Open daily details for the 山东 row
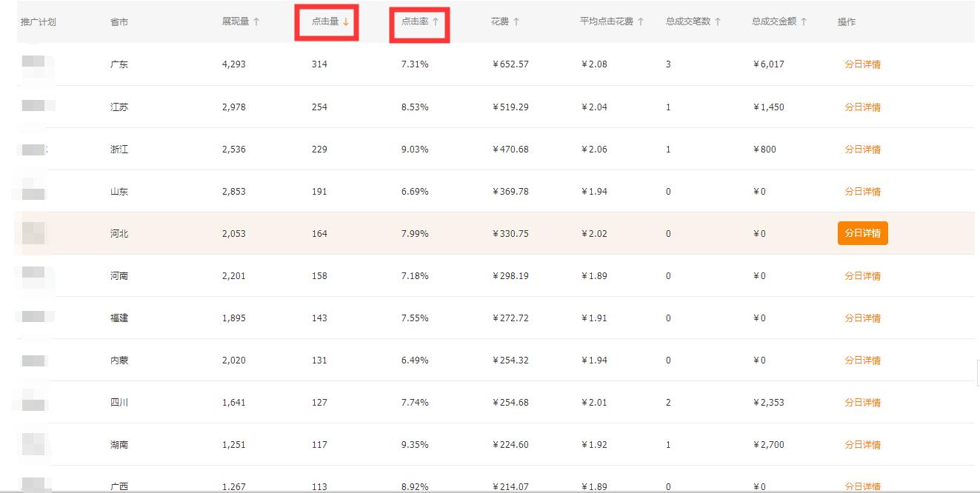 (x=863, y=191)
